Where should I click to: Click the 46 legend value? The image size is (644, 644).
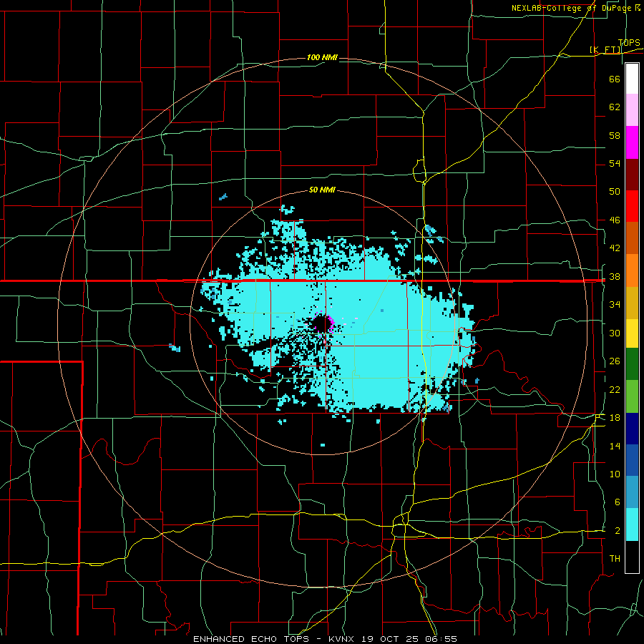pyautogui.click(x=615, y=220)
